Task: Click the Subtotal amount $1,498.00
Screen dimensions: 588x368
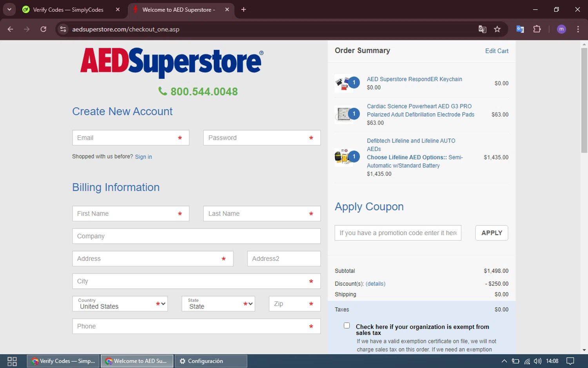Action: coord(496,271)
